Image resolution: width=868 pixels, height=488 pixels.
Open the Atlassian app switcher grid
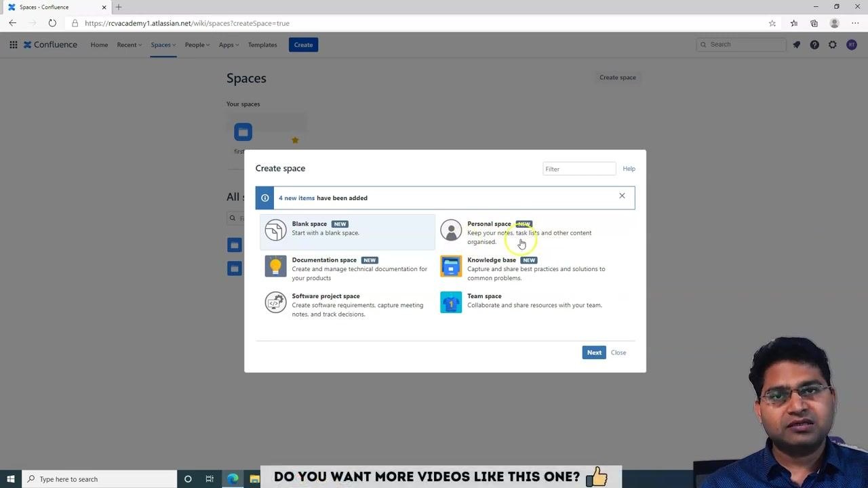coord(14,45)
